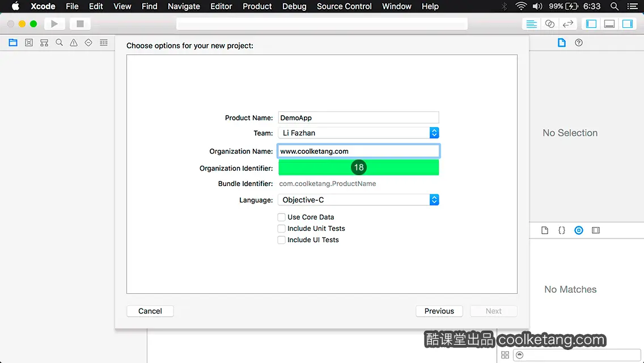Viewport: 644px width, 363px height.
Task: Click the Bluetooth status icon
Action: point(505,6)
